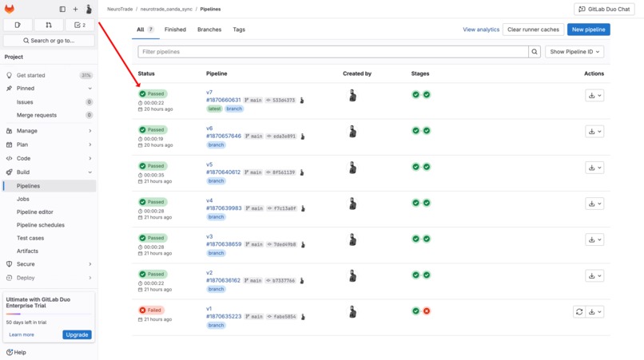Expand the Secure sidebar section
Screen dimensions: 644x360
pos(50,264)
